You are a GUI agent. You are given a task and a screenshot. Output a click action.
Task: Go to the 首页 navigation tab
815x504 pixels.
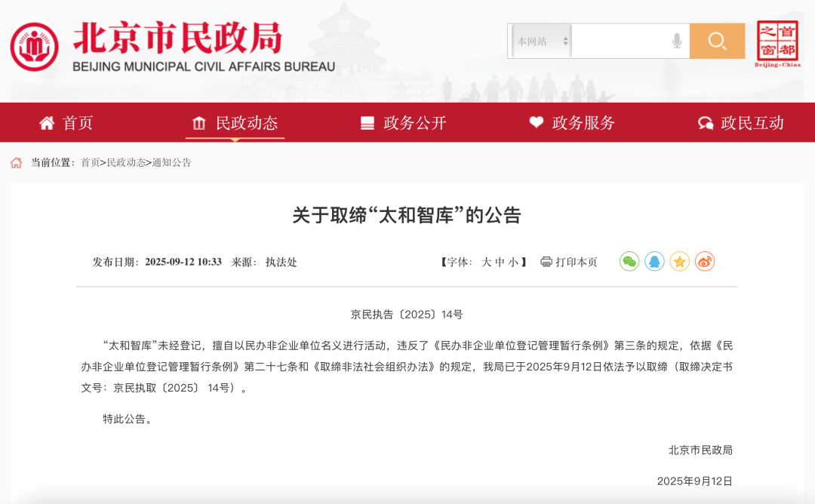tap(66, 123)
